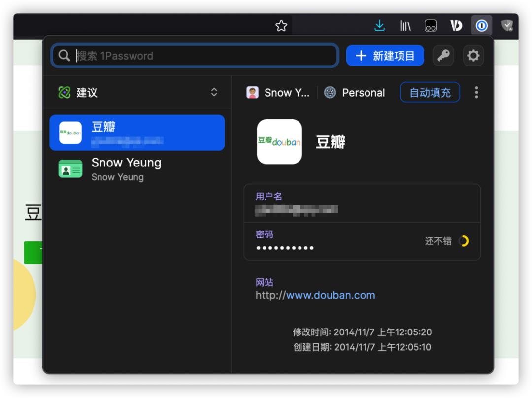Click the 还不错 password strength label
Image resolution: width=532 pixels, height=398 pixels.
(438, 241)
